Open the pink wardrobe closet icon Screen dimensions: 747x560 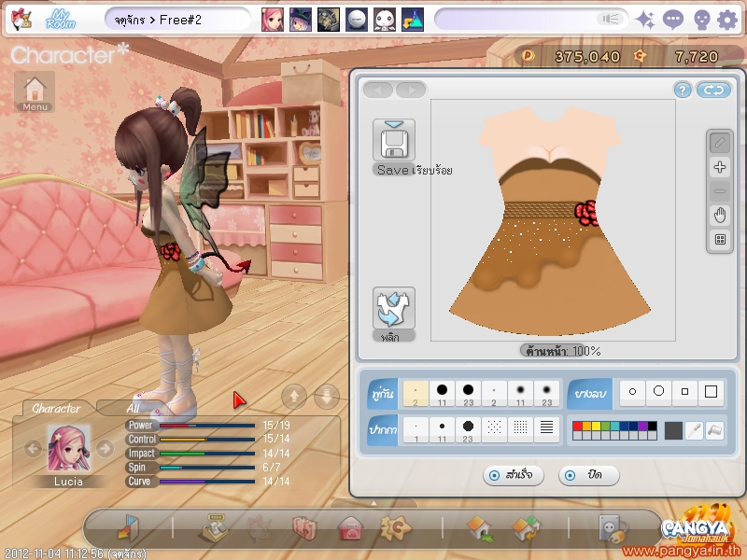point(304,528)
